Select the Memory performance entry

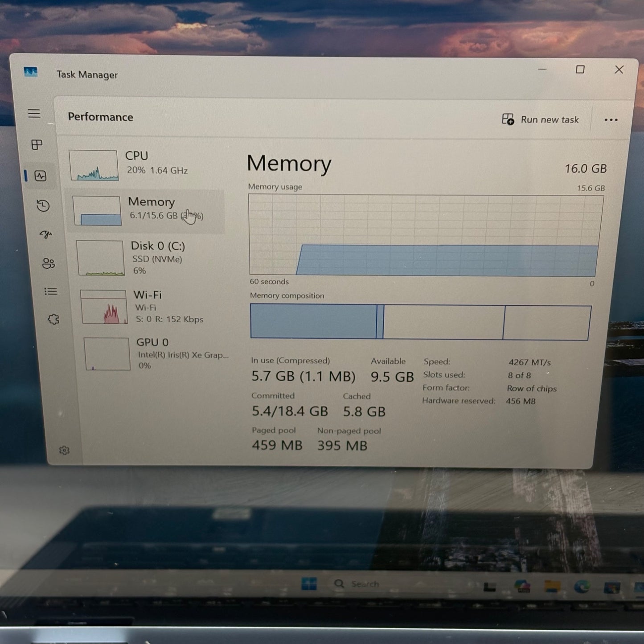point(147,209)
